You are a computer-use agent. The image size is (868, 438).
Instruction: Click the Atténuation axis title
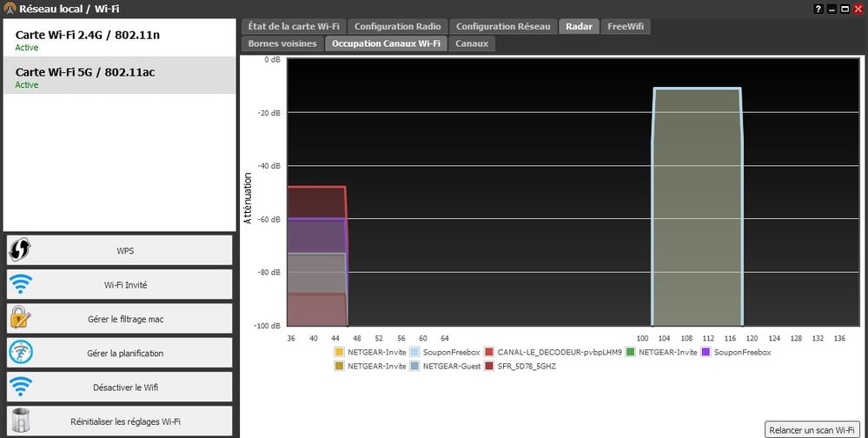[248, 197]
